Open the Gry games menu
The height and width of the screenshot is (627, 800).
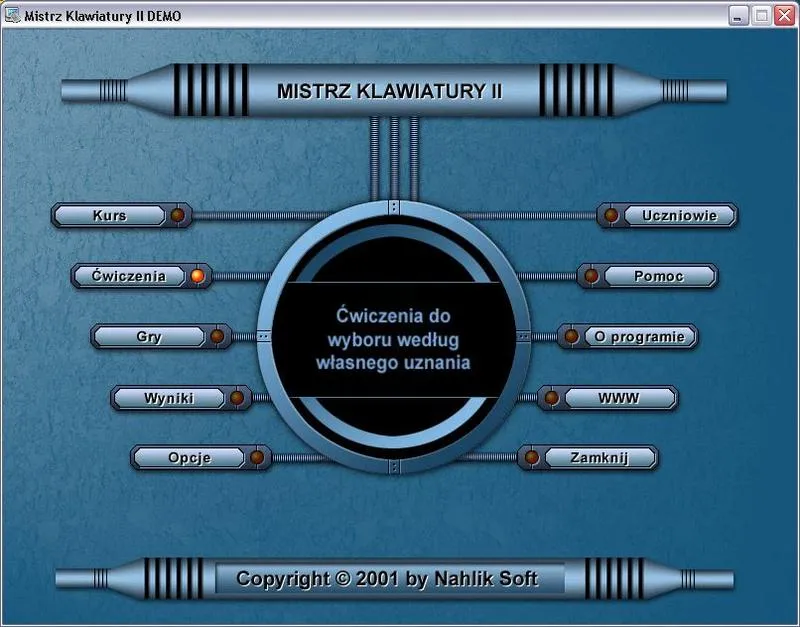click(x=149, y=337)
